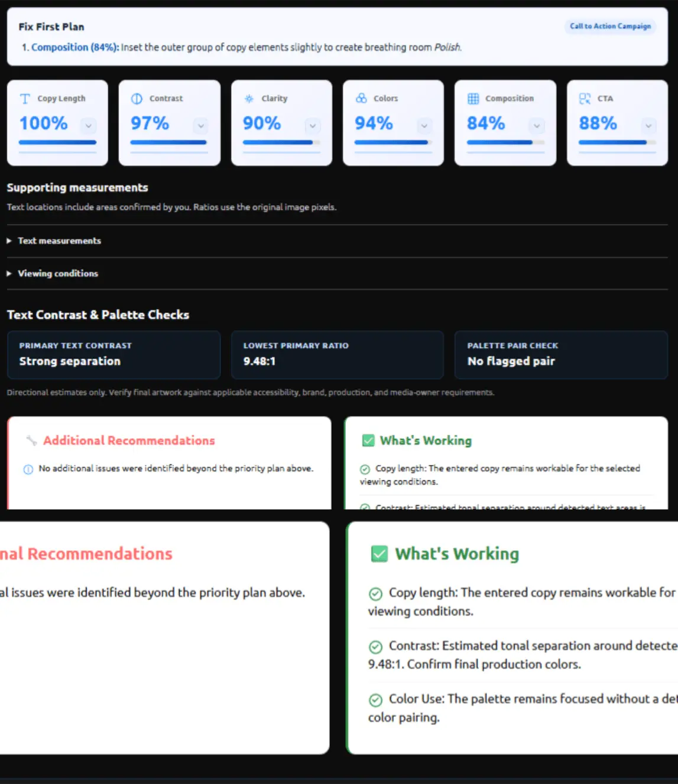Open the Clarity card chevron
This screenshot has width=678, height=784.
[x=313, y=125]
